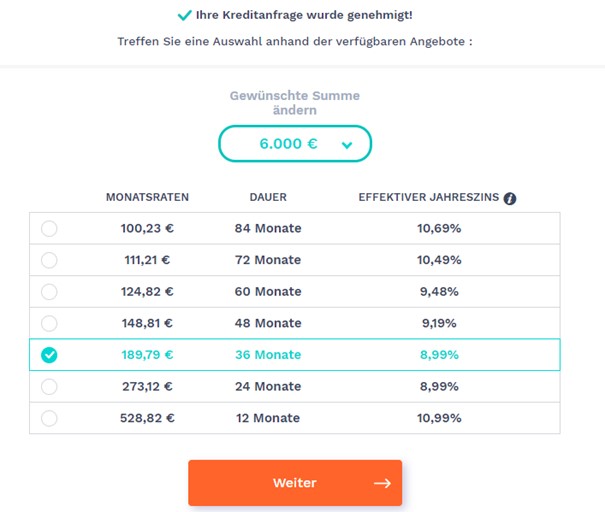Click the green approval checkmark icon

coord(184,15)
